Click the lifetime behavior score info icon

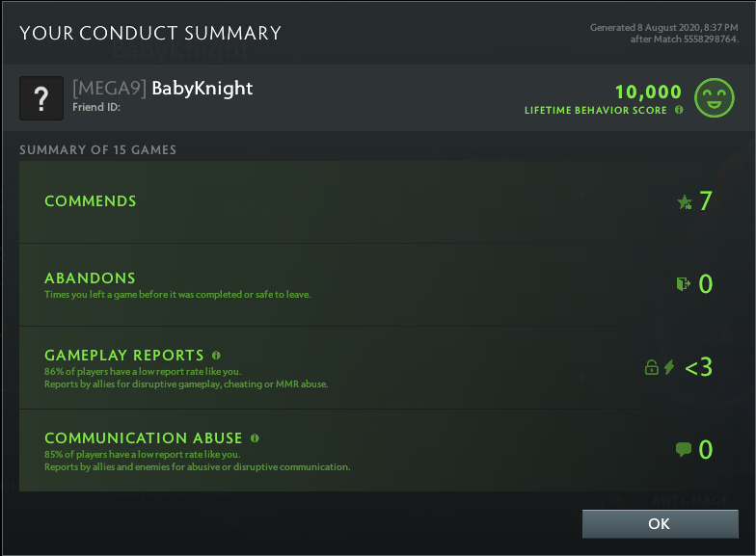[x=679, y=110]
